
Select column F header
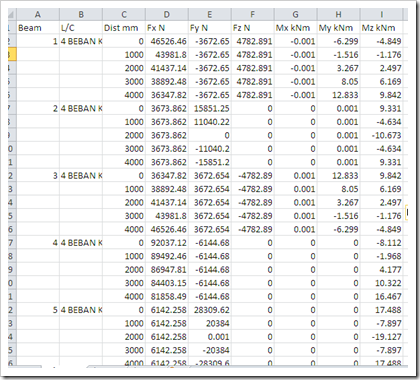[253, 15]
